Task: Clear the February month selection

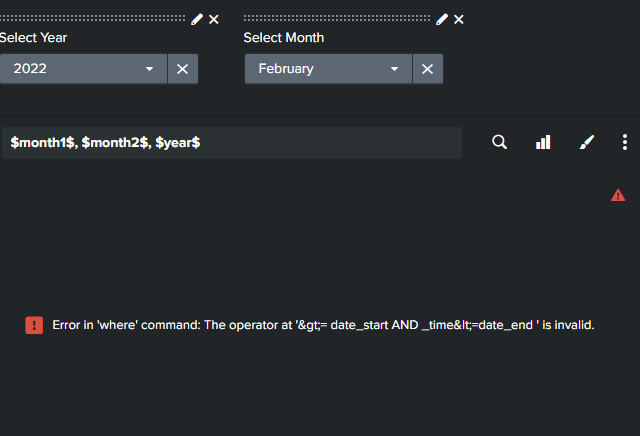Action: coord(427,69)
